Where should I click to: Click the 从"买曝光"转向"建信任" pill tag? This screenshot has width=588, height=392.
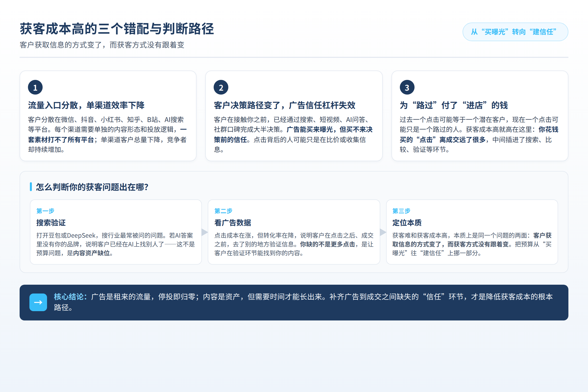(x=515, y=32)
